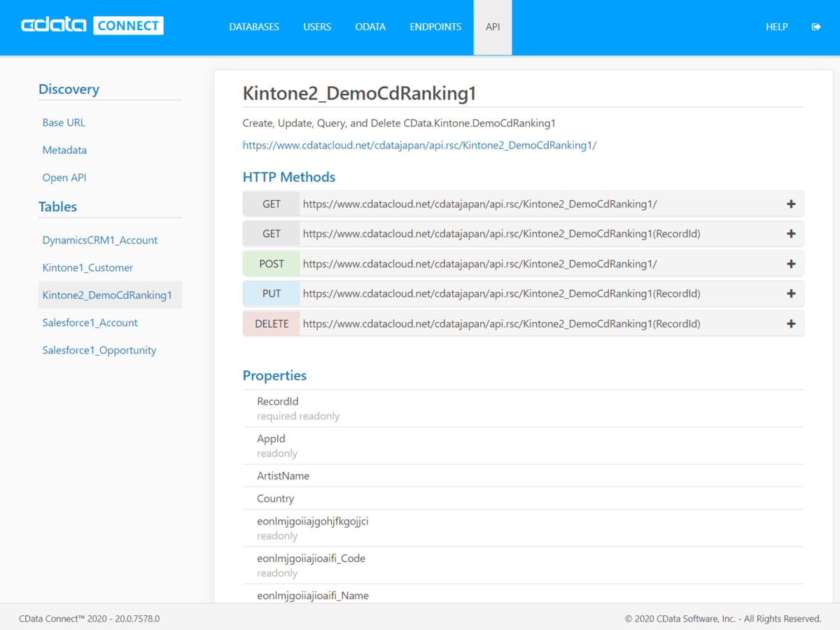
Task: Click the Discovery sidebar heading
Action: pyautogui.click(x=69, y=89)
